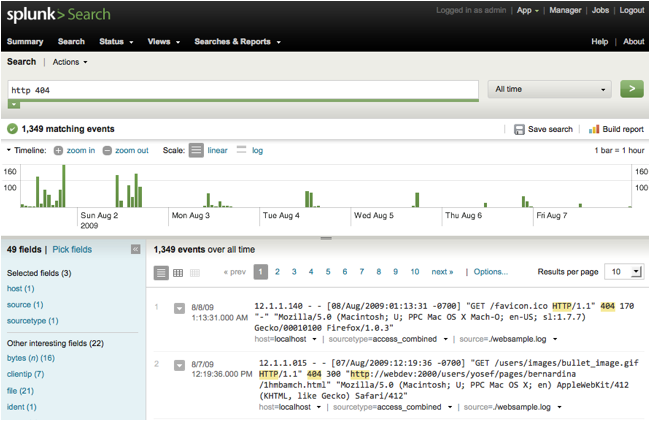650x421 pixels.
Task: Open the Options... link
Action: pos(491,272)
